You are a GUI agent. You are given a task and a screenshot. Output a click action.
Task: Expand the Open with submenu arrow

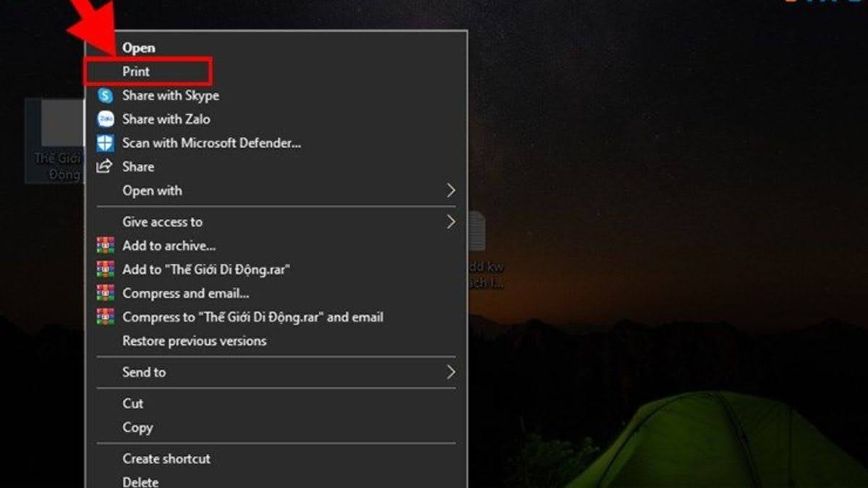[451, 191]
